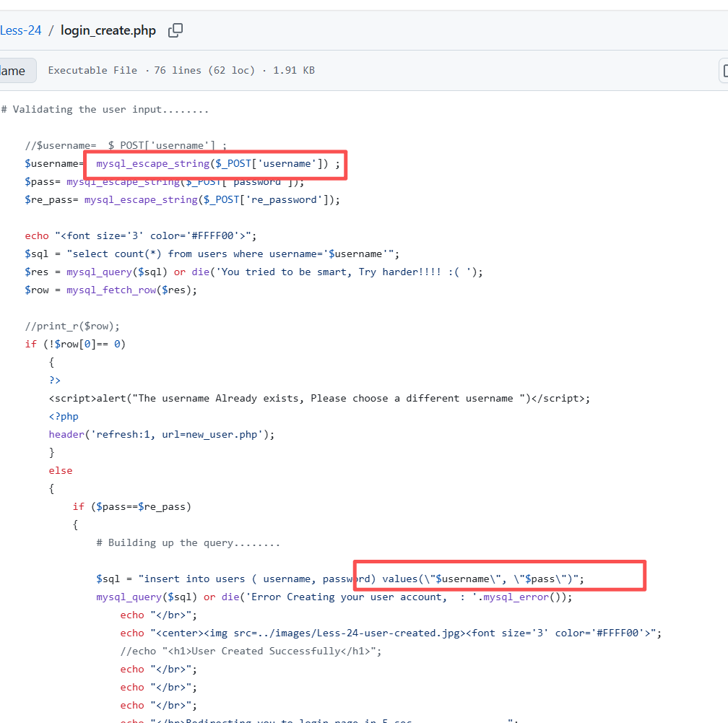
Task: Switch to the Blame view button
Action: [17, 71]
